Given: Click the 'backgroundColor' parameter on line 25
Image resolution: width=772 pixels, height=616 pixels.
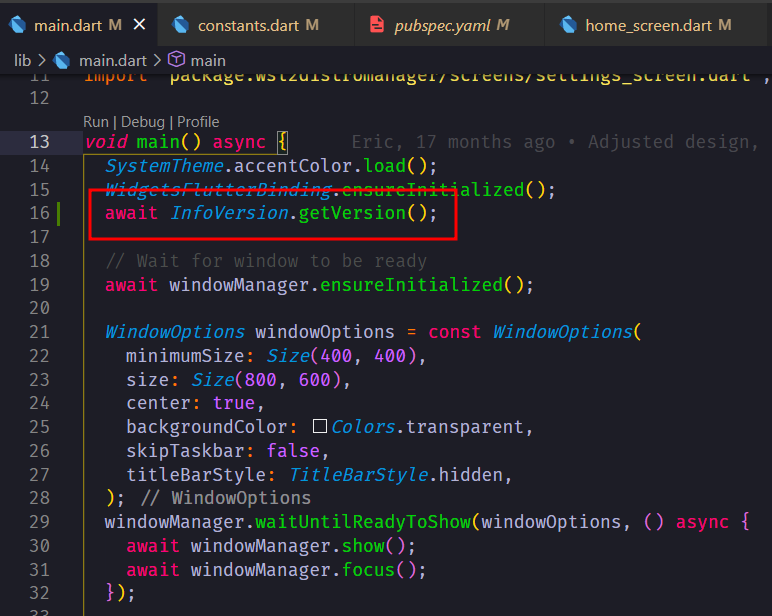Looking at the screenshot, I should click(x=207, y=427).
